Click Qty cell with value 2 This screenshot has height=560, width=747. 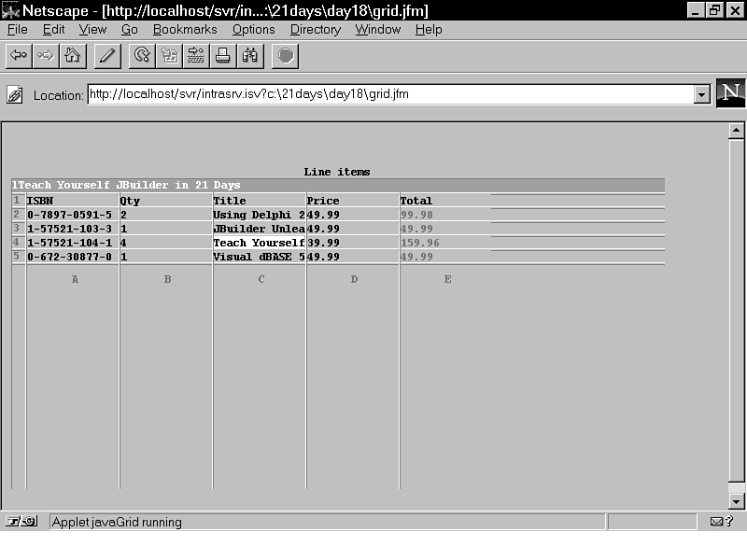[x=165, y=215]
